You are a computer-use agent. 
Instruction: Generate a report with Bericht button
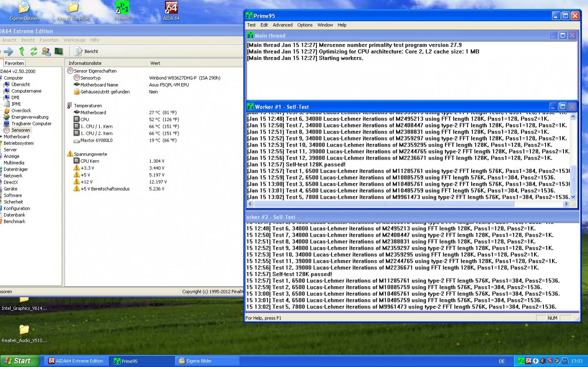coord(86,51)
